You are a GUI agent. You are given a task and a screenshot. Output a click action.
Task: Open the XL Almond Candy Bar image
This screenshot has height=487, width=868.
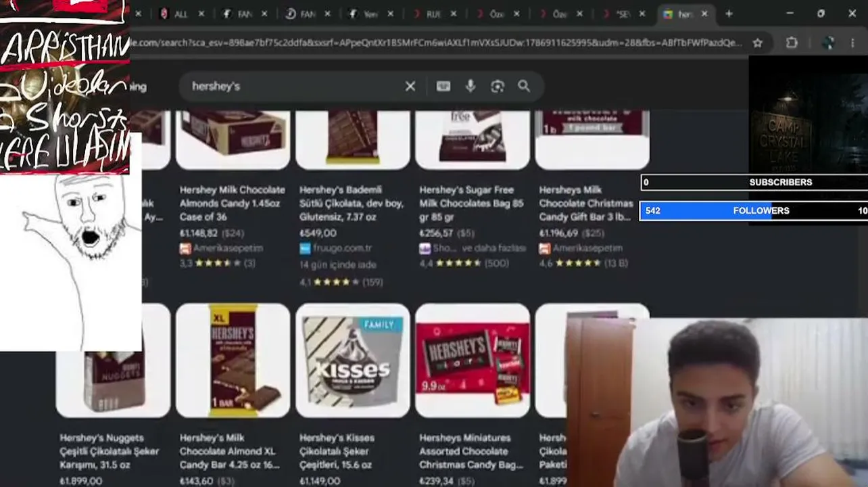[233, 361]
